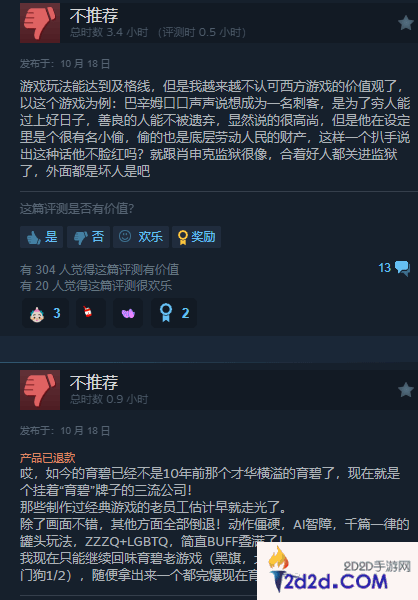Click the 产品已退款 refunded label
Screen dimensions: 418x600
(x=47, y=458)
